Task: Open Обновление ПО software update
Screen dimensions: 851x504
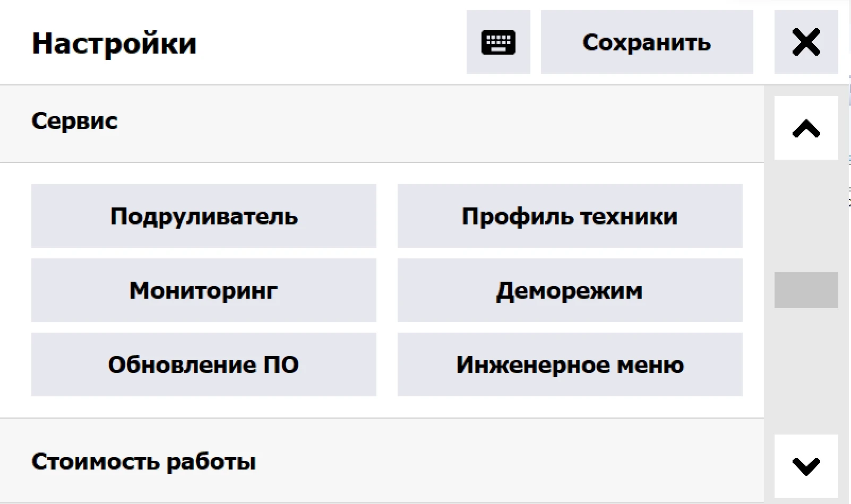Action: coord(204,364)
